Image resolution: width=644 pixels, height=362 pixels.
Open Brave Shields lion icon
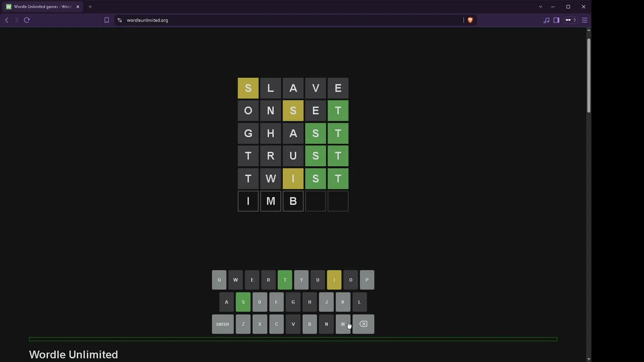470,20
